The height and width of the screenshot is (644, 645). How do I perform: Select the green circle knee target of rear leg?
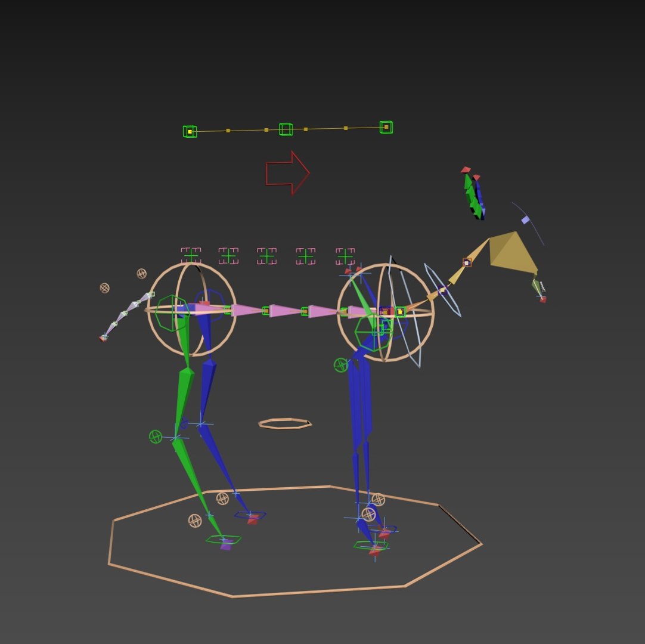155,436
